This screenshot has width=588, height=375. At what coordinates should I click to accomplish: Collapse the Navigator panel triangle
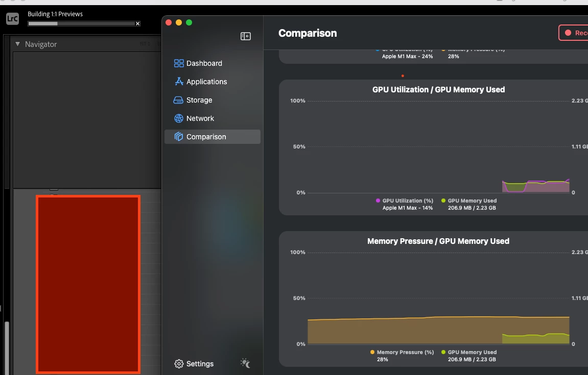pos(17,44)
